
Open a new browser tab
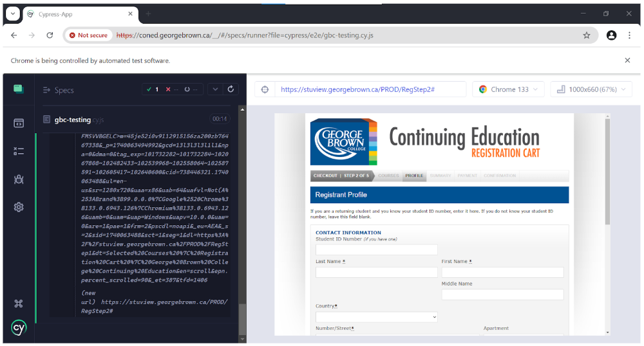tap(148, 14)
